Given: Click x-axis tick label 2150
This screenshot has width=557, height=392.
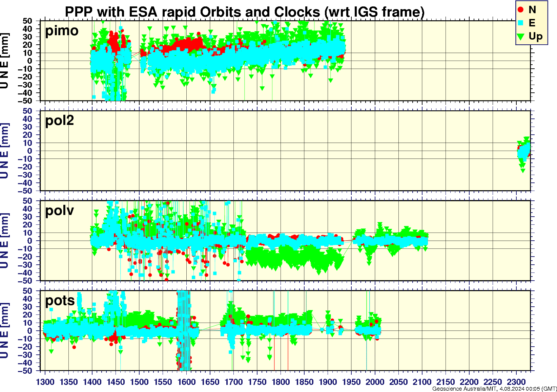Looking at the screenshot, I should [446, 382].
